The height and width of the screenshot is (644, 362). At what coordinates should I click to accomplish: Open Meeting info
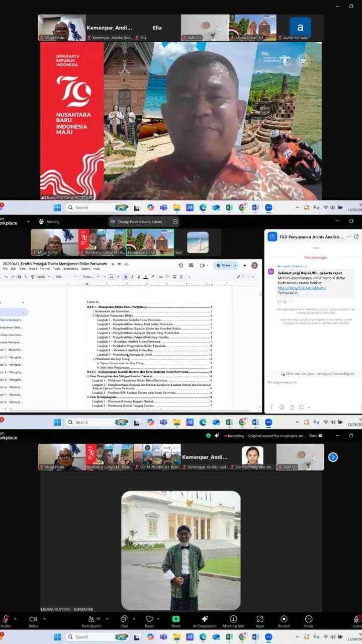233,620
